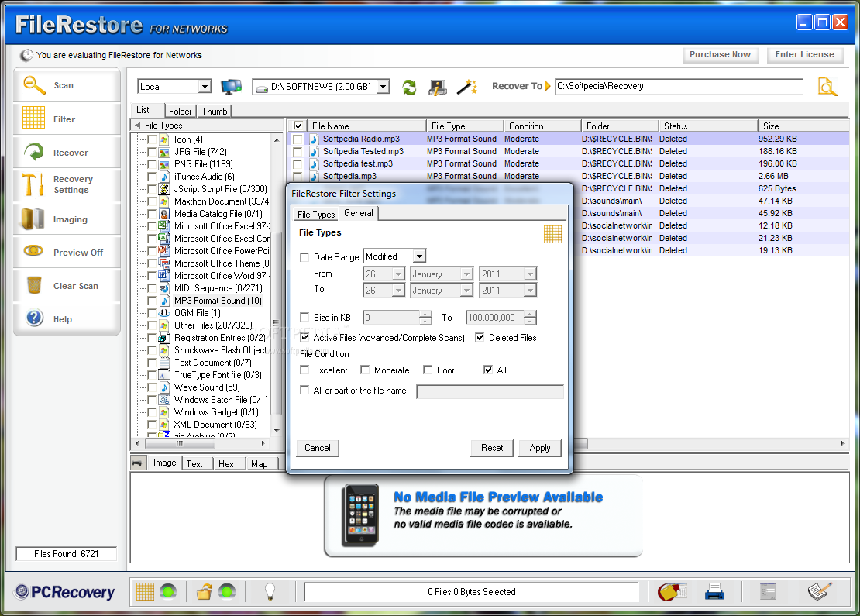Click the open lock folder icon
Image resolution: width=860 pixels, height=616 pixels.
click(x=205, y=591)
